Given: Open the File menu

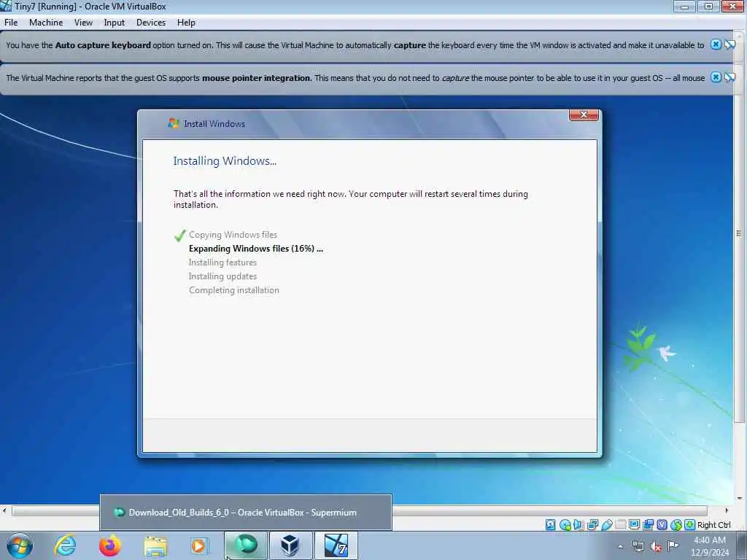Looking at the screenshot, I should (x=11, y=23).
